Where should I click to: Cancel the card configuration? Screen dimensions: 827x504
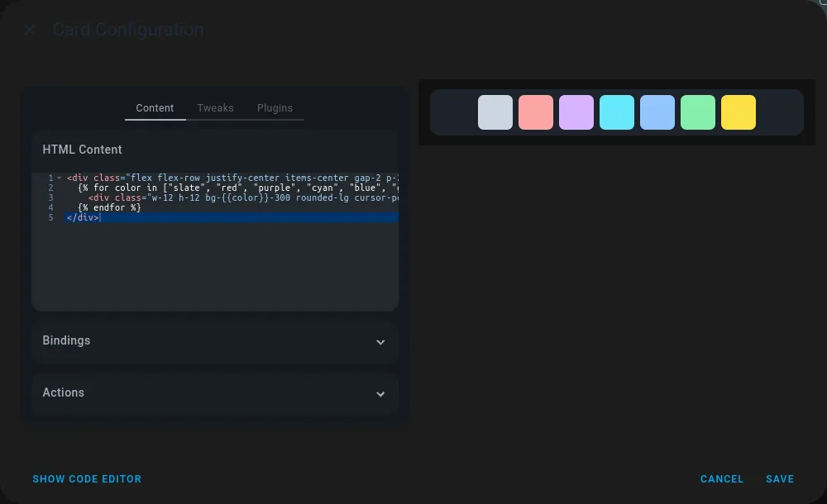click(721, 479)
